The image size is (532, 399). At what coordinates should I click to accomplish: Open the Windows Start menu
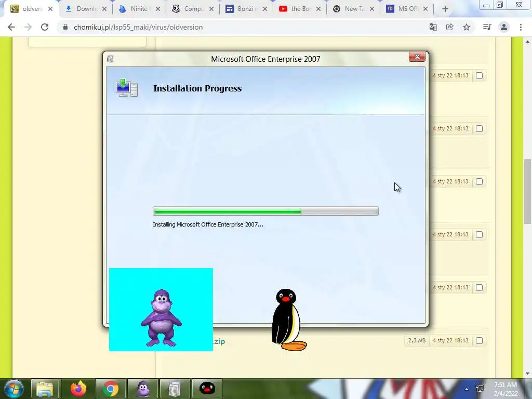coord(13,389)
